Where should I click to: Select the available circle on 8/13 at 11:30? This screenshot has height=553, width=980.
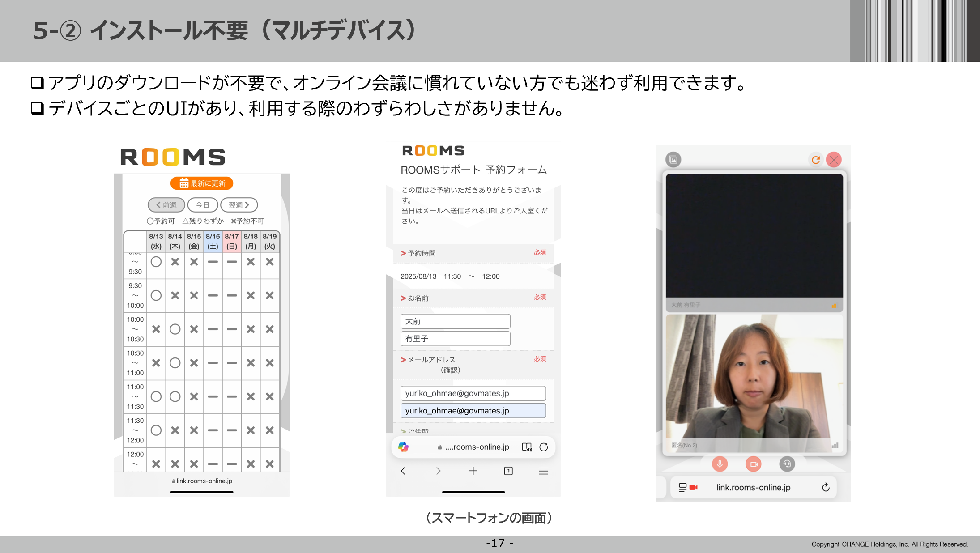(156, 430)
